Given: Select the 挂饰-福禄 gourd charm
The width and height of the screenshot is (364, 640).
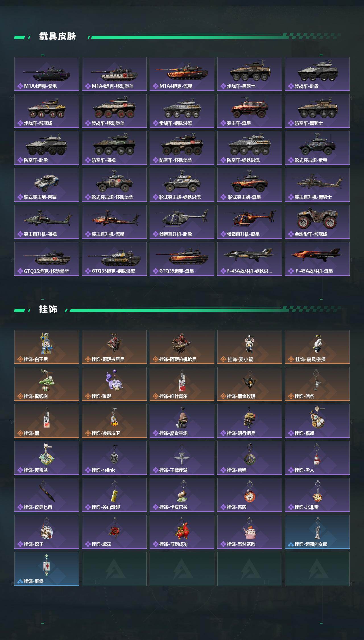Looking at the screenshot, I should [x=317, y=421].
